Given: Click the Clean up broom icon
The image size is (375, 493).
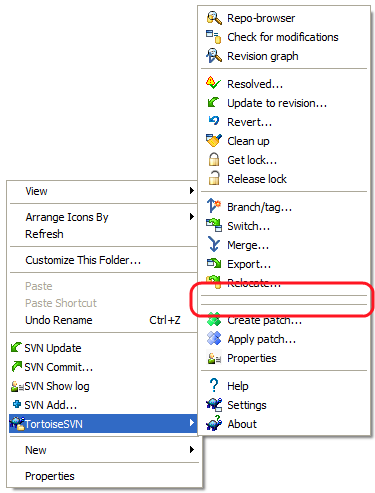Looking at the screenshot, I should click(214, 140).
